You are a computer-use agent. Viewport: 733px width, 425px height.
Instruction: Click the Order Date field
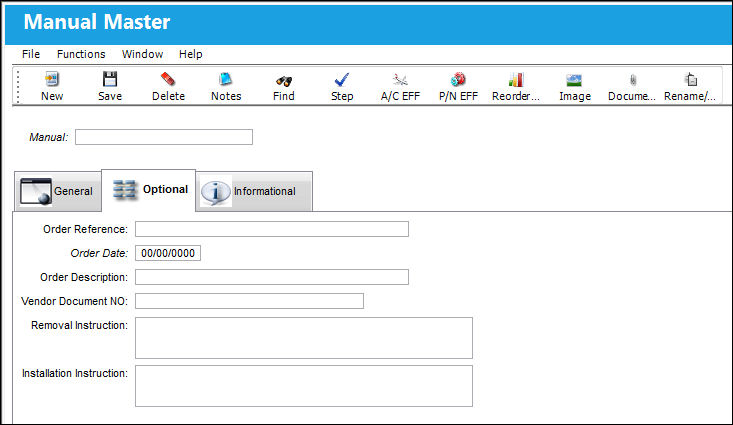click(x=168, y=253)
